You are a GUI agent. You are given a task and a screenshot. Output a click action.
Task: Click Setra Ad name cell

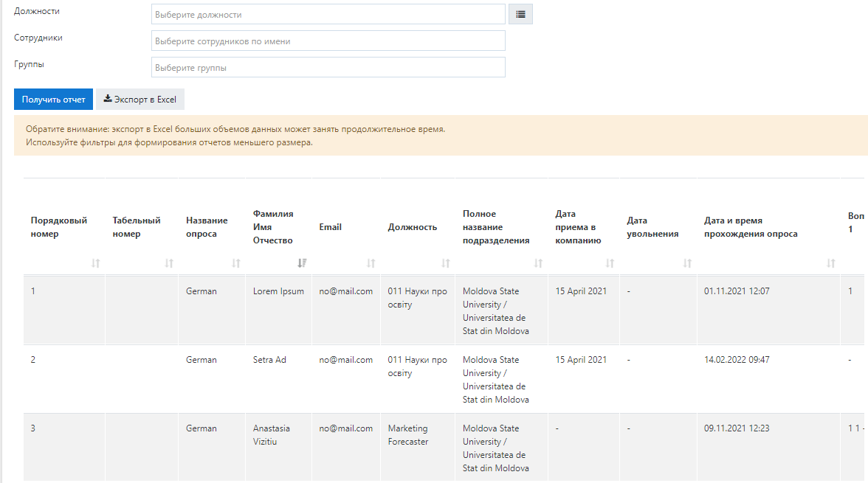(x=269, y=360)
